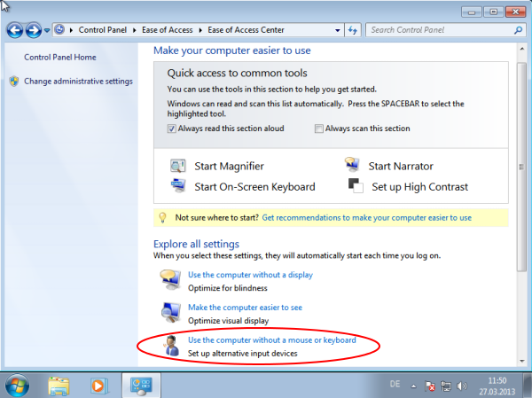532x398 pixels.
Task: Click icon for Make computer easier to see
Action: 170,313
